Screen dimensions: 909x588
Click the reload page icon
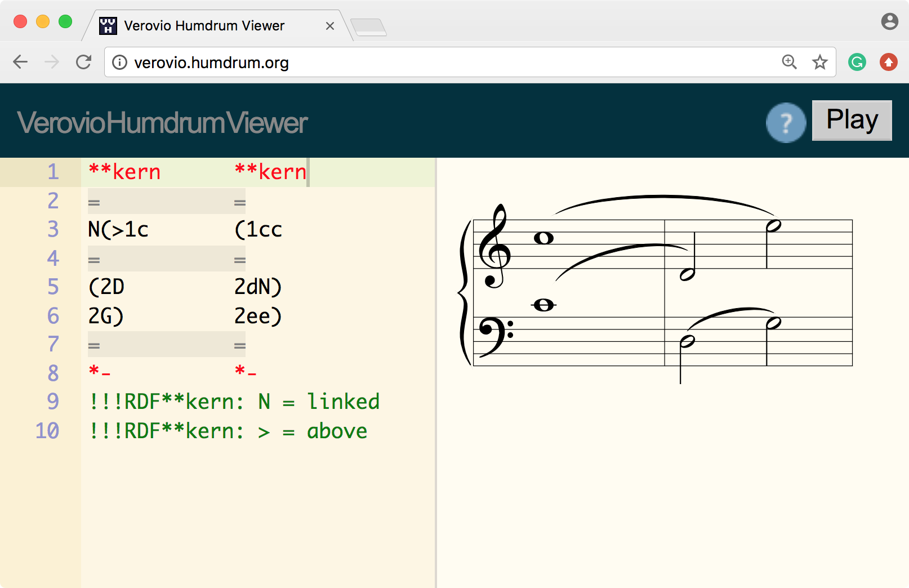point(83,62)
